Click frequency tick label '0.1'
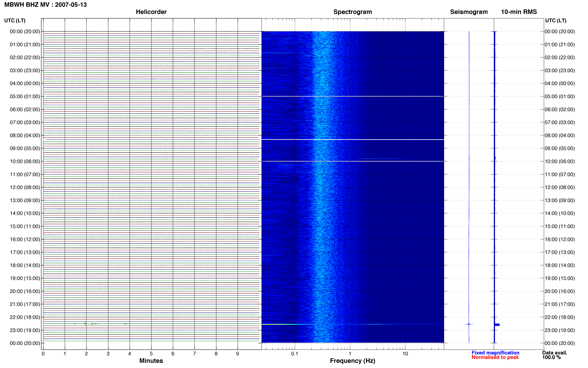This screenshot has width=588, height=368. tap(295, 354)
